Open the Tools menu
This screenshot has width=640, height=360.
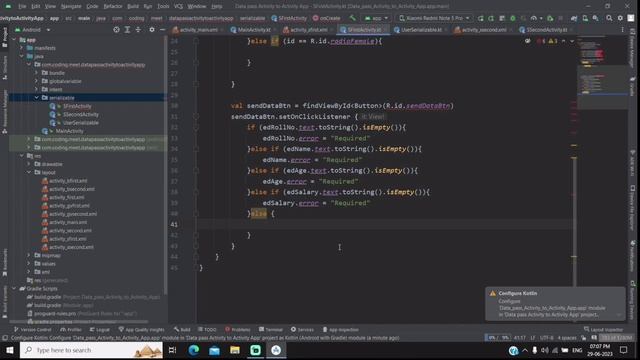click(x=163, y=7)
